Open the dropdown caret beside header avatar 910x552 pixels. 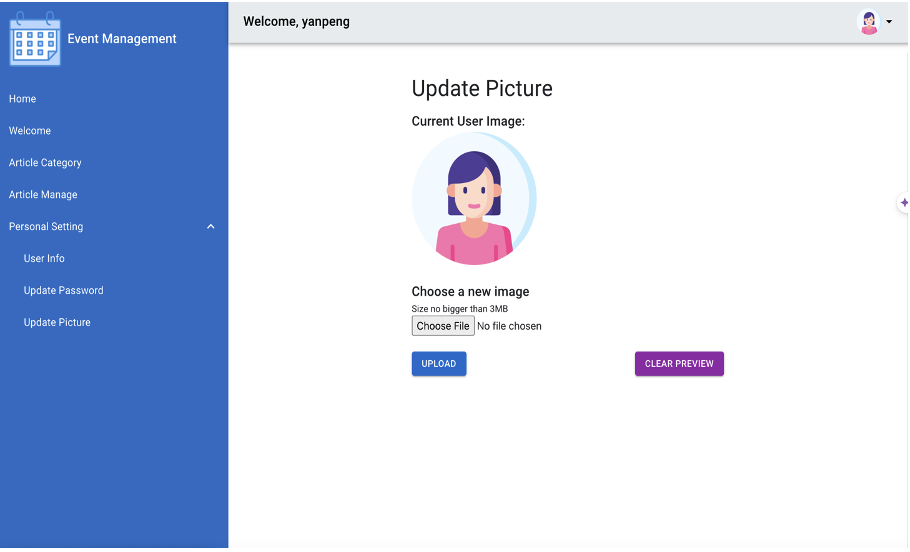(889, 22)
